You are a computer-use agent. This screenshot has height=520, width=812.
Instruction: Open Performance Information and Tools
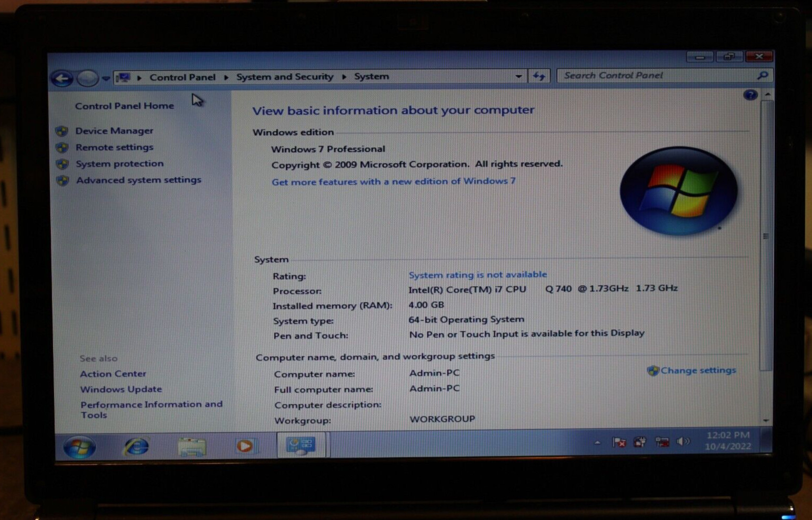152,410
